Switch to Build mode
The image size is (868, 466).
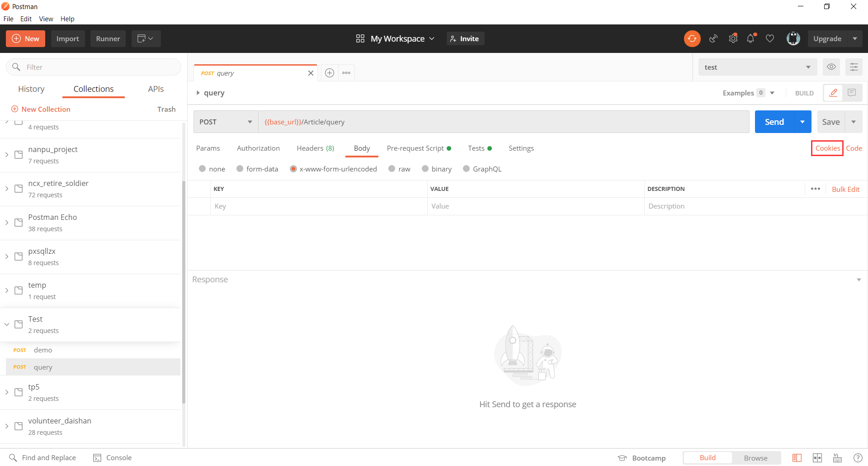click(708, 458)
